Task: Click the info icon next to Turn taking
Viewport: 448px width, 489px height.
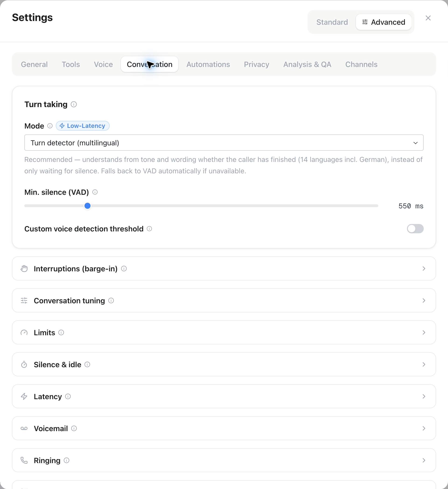Action: (x=74, y=104)
